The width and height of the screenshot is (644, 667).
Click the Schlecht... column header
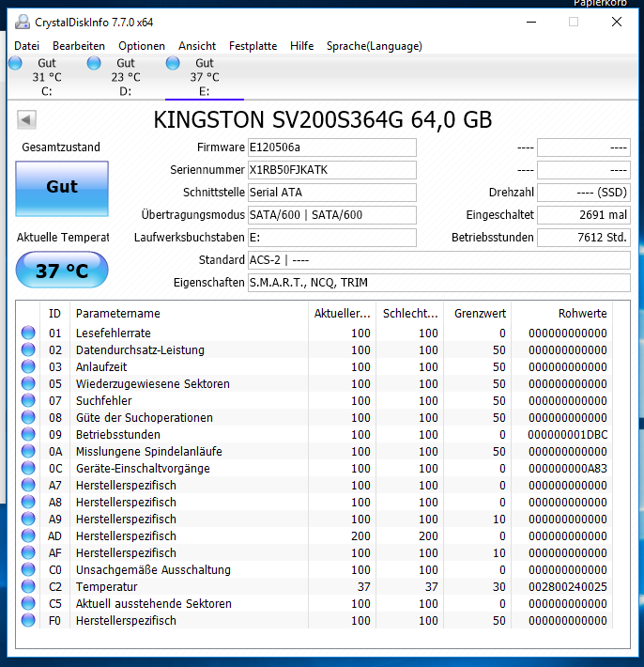(x=410, y=314)
